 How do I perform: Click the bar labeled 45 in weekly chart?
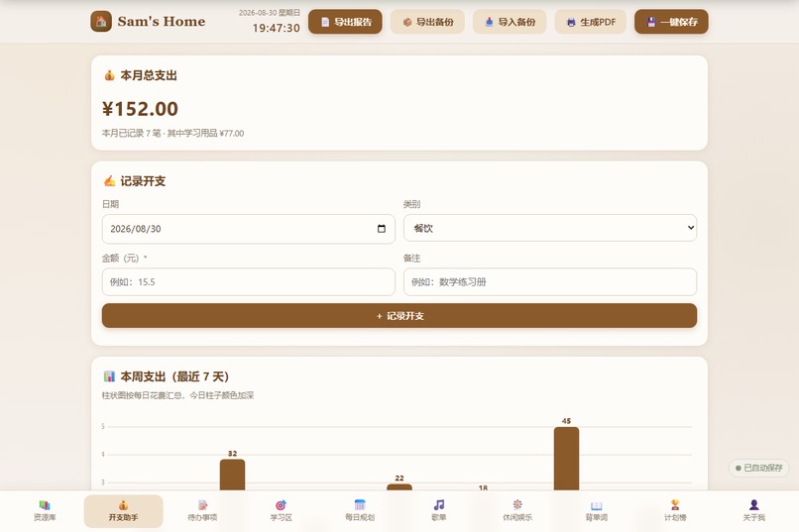566,459
